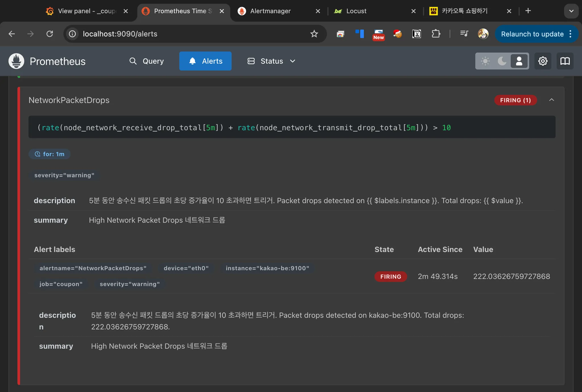
Task: Open documentation book icon
Action: click(x=565, y=61)
